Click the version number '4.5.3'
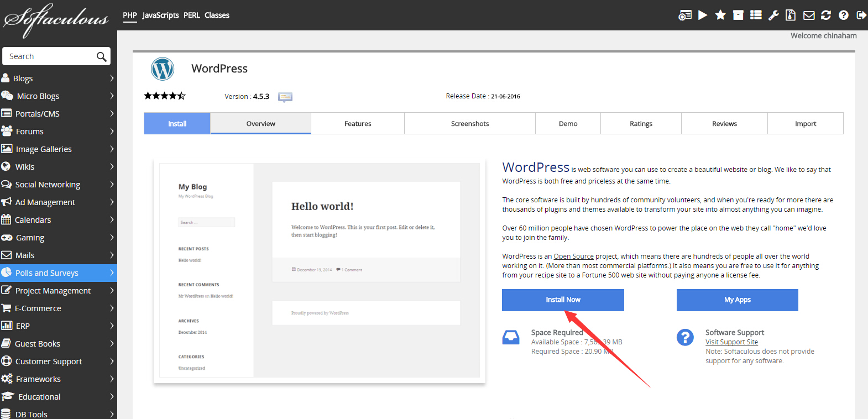 261,96
